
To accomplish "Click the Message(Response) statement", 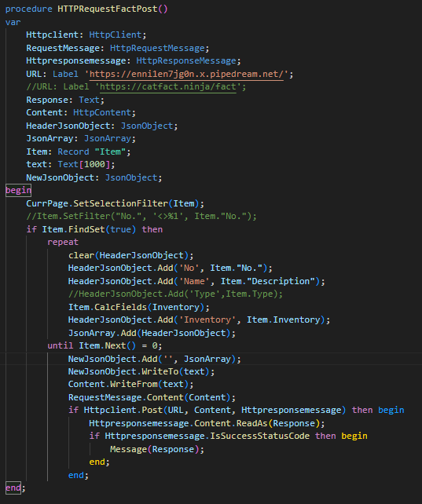I will point(157,449).
